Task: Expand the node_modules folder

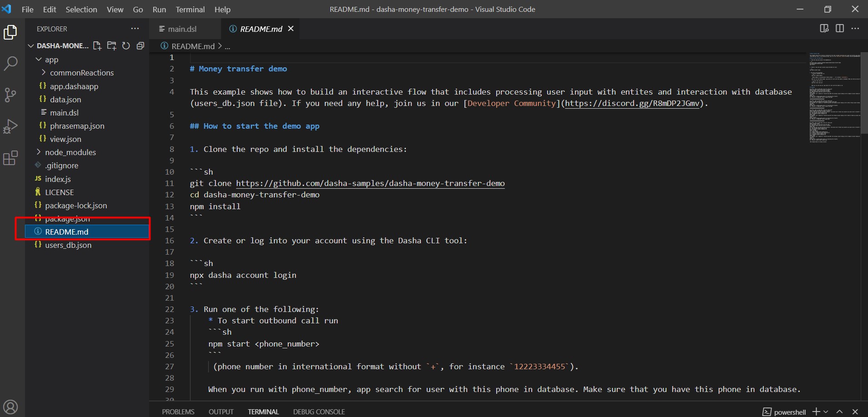Action: click(39, 152)
